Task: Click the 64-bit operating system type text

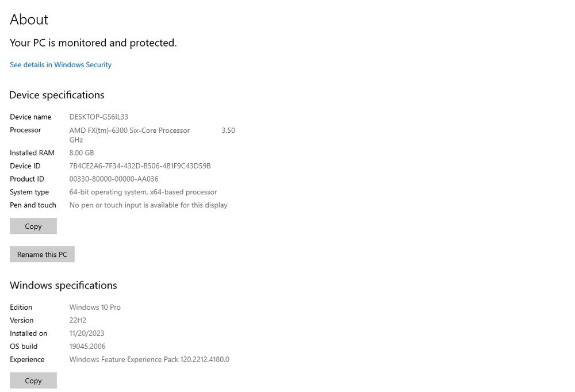Action: coord(143,193)
